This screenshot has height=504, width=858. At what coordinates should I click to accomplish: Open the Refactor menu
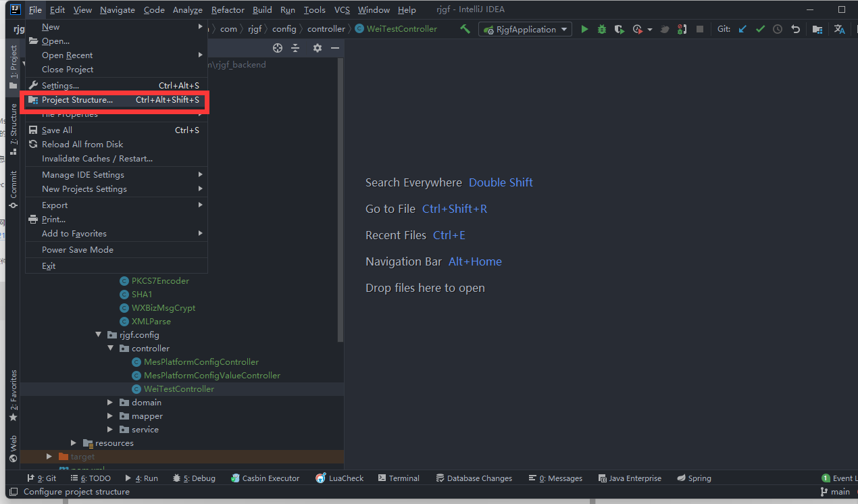point(228,10)
